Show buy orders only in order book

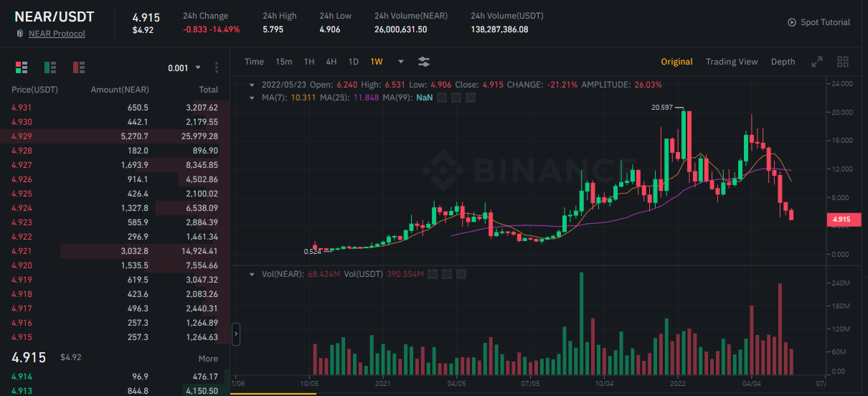coord(50,67)
